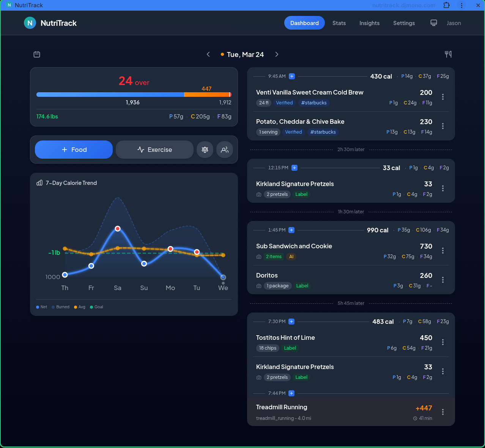Open the options menu for Treadmill Running
The height and width of the screenshot is (448, 485).
(x=443, y=412)
